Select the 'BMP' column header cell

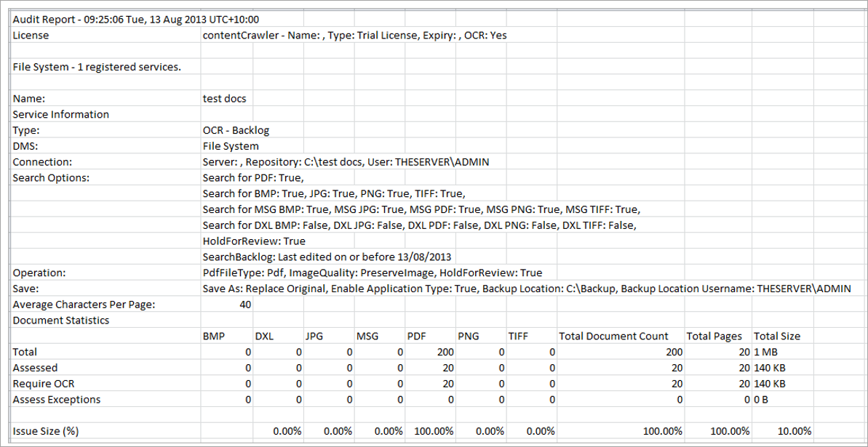(x=214, y=336)
